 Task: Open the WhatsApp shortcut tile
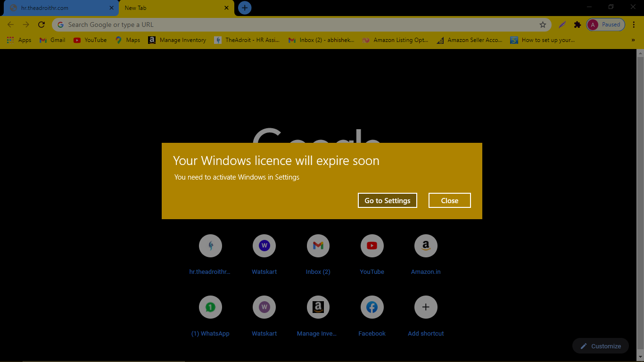[210, 316]
